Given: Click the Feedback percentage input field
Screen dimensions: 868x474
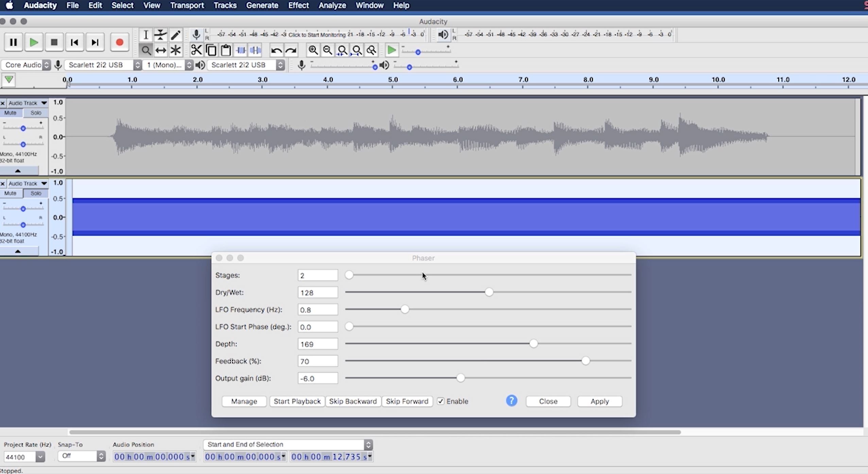Looking at the screenshot, I should [317, 361].
